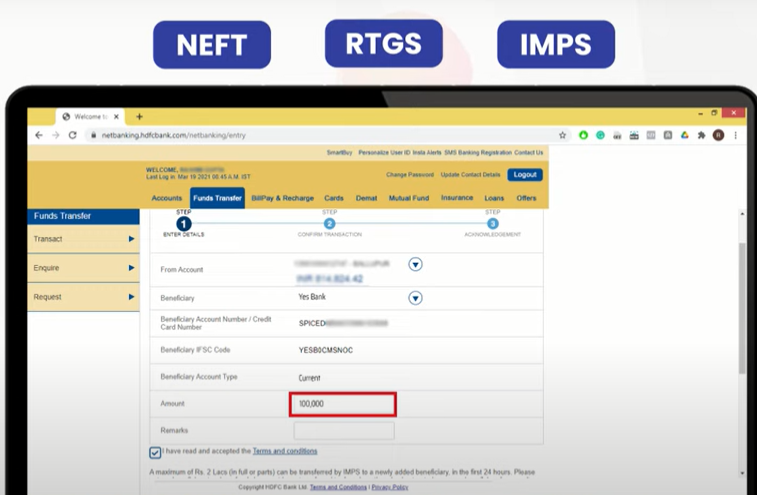
Task: Open the Extensions puzzle icon
Action: click(701, 135)
